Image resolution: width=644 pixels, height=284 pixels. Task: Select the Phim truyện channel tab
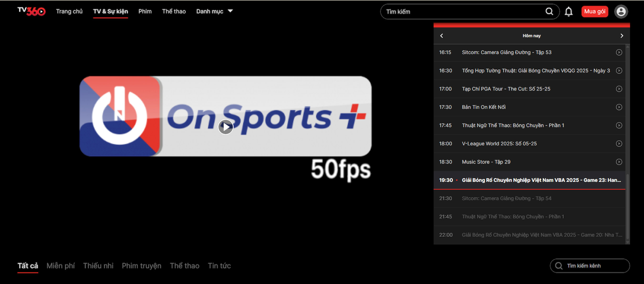(142, 266)
